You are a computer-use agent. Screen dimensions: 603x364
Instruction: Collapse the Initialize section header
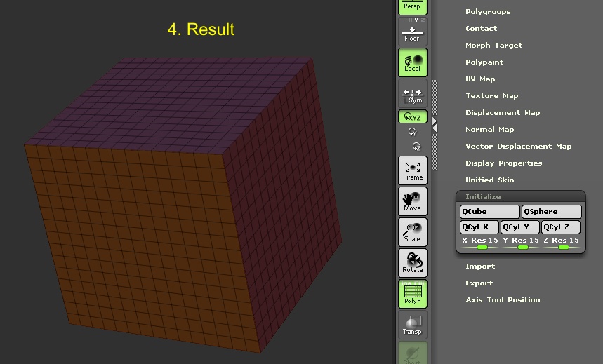point(521,196)
